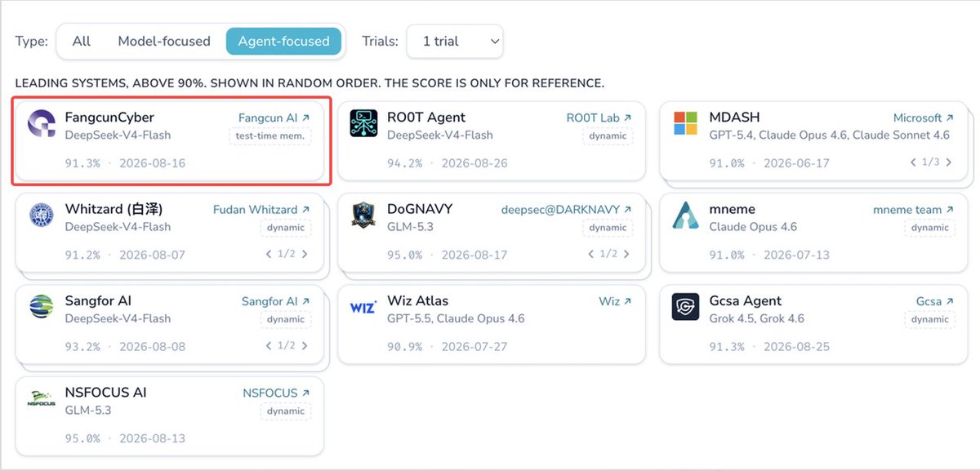This screenshot has width=980, height=471.
Task: Select the Agent-focused type filter
Action: [283, 41]
